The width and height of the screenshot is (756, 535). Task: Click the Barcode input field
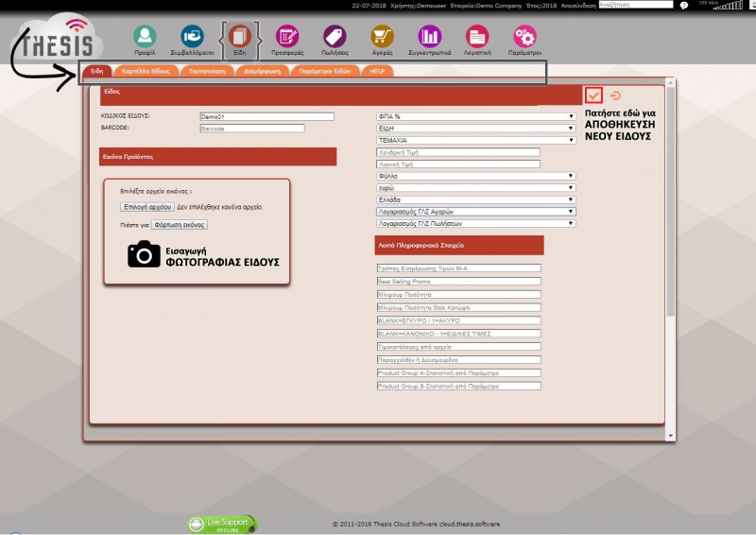pyautogui.click(x=252, y=128)
